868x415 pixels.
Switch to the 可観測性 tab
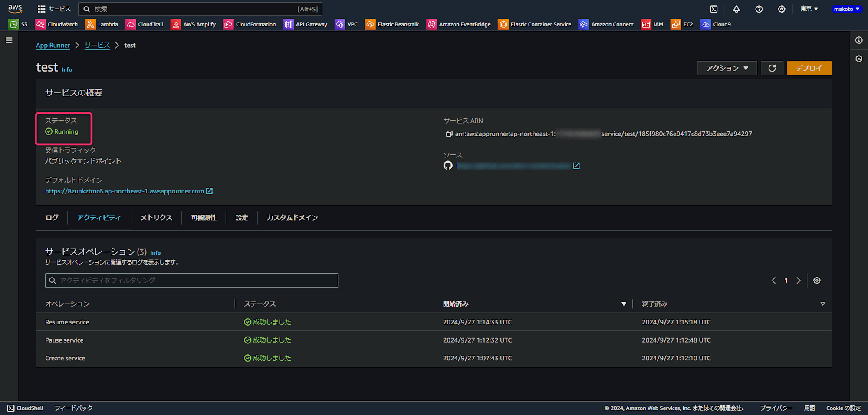point(204,218)
